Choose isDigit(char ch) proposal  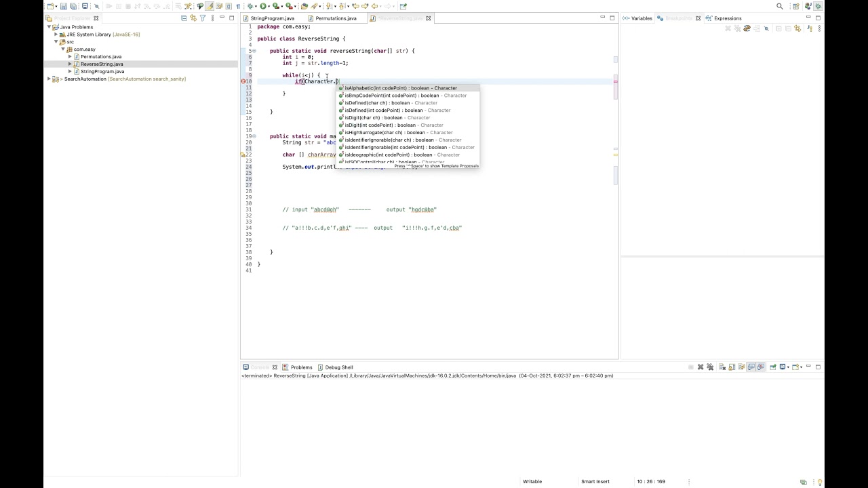point(408,118)
